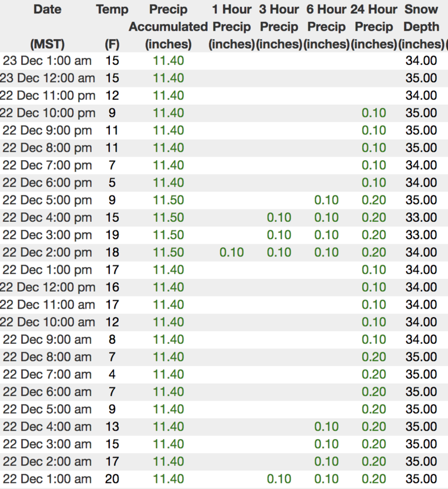
Task: Click the temperature 20 in the bottom row
Action: click(x=113, y=479)
